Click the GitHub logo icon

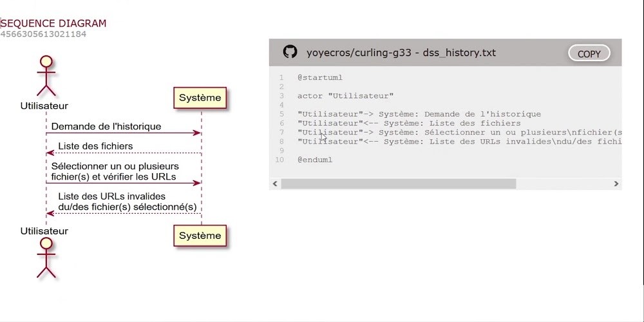pos(290,52)
